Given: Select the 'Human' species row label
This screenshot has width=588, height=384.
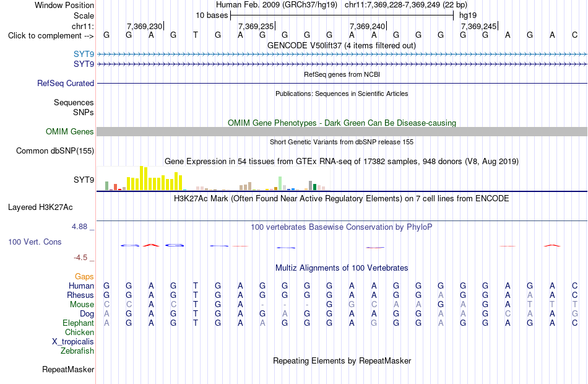Looking at the screenshot, I should point(81,286).
